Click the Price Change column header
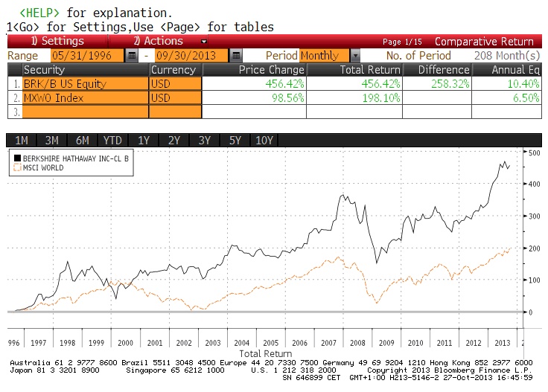548x392 pixels. coord(255,70)
